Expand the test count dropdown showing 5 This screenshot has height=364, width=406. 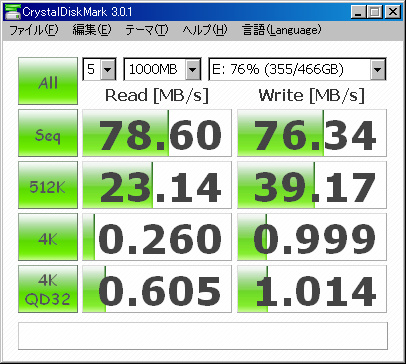(108, 69)
